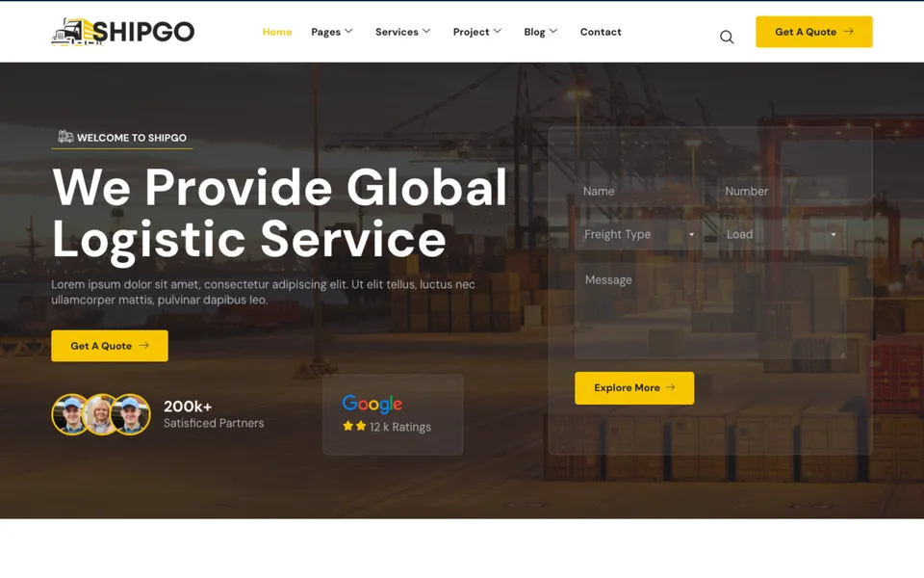924x578 pixels.
Task: Focus the Number input field
Action: click(782, 191)
